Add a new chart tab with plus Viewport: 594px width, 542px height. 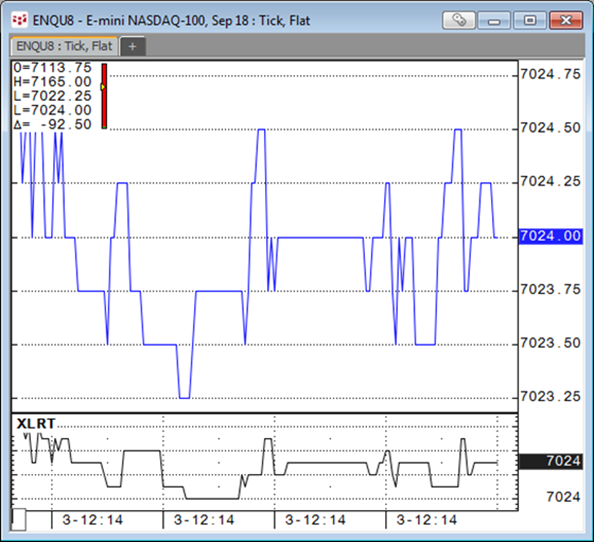132,47
